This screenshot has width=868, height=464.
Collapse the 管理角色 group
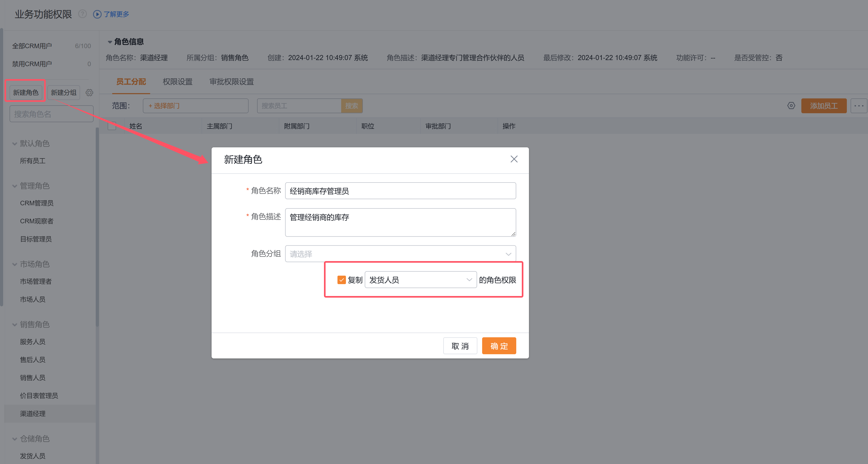[x=15, y=186]
